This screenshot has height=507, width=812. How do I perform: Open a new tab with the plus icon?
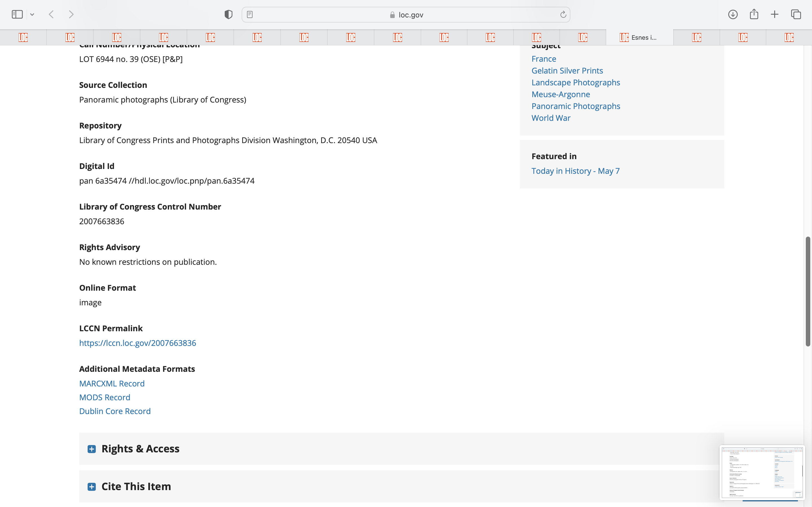775,14
